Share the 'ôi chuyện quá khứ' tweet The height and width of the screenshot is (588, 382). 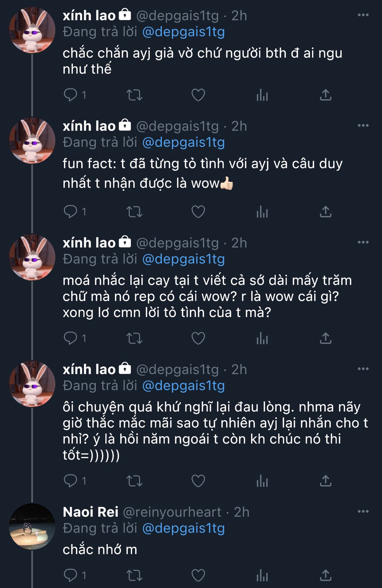click(326, 481)
